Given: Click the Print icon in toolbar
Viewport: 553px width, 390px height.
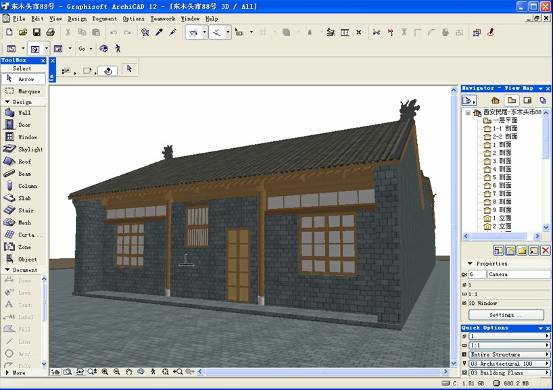Looking at the screenshot, I should point(50,32).
